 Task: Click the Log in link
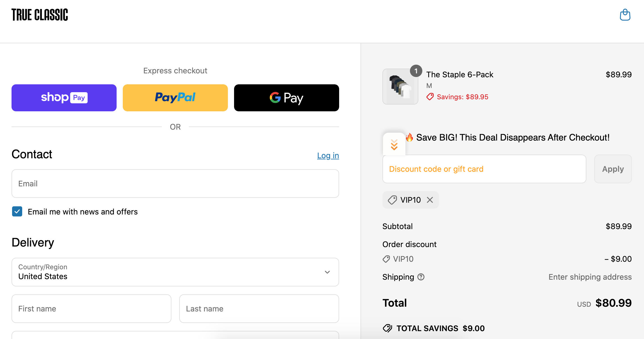tap(328, 155)
